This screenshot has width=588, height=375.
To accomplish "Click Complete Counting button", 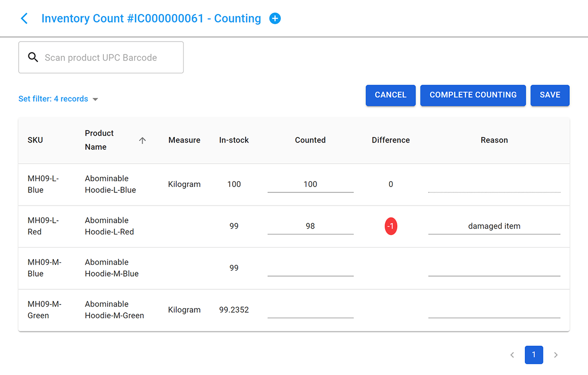I will (473, 95).
